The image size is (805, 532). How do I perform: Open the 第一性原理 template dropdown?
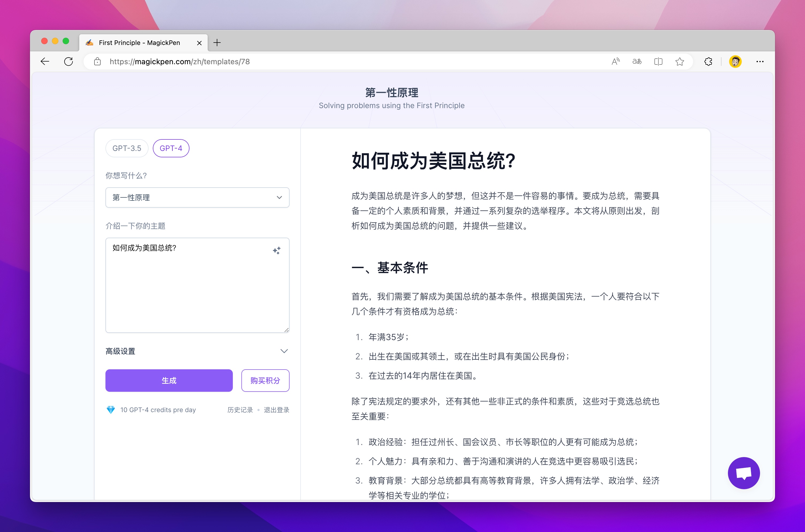tap(197, 197)
